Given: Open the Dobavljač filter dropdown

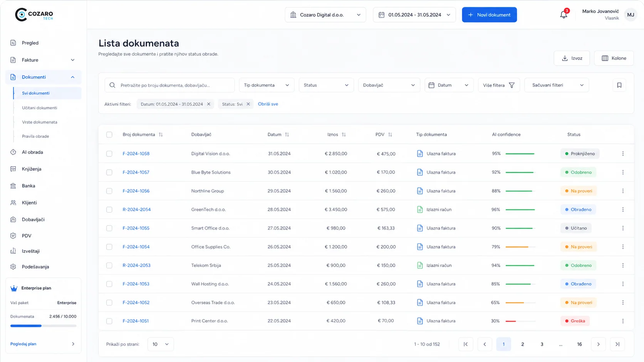Looking at the screenshot, I should [389, 85].
